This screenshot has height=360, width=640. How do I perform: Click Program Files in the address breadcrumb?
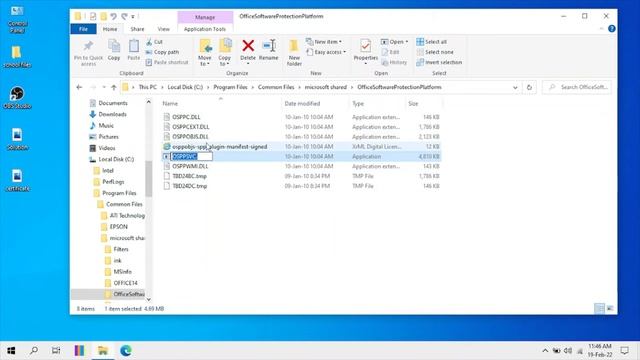pos(230,87)
